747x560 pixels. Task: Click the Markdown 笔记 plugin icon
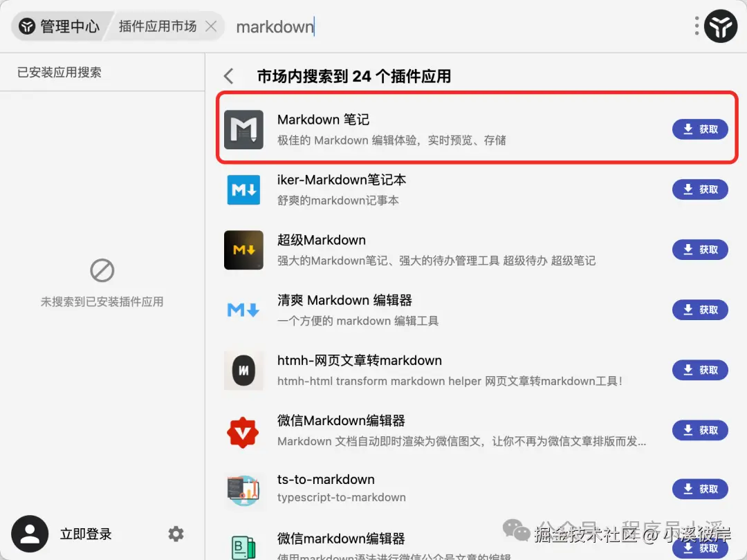tap(243, 129)
